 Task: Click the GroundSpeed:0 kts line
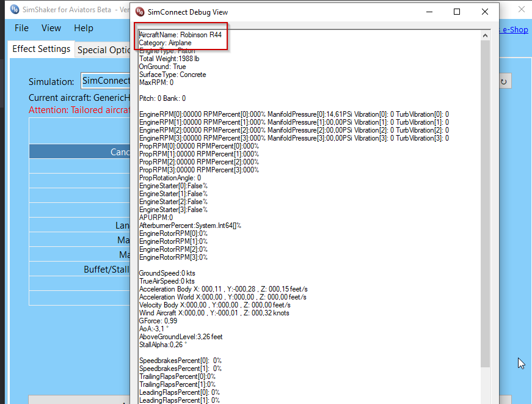(167, 273)
